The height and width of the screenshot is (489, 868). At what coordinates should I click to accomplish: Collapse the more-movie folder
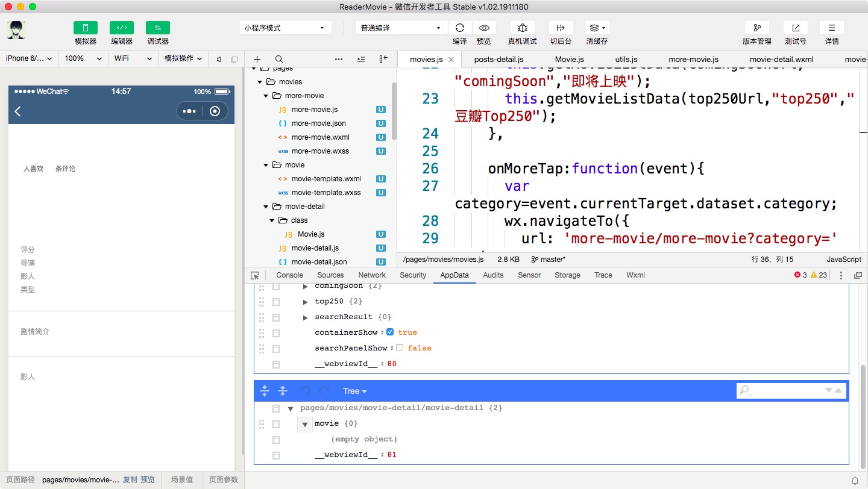pos(266,96)
